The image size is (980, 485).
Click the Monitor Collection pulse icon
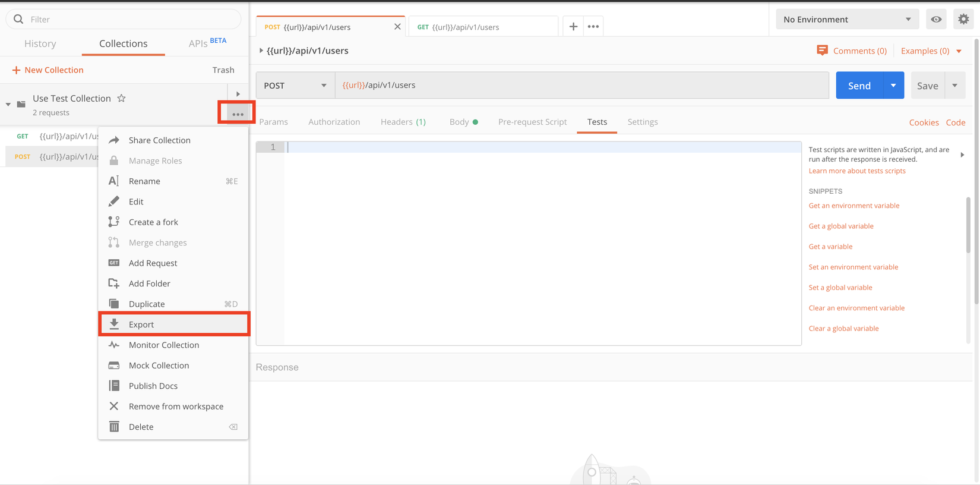point(114,345)
